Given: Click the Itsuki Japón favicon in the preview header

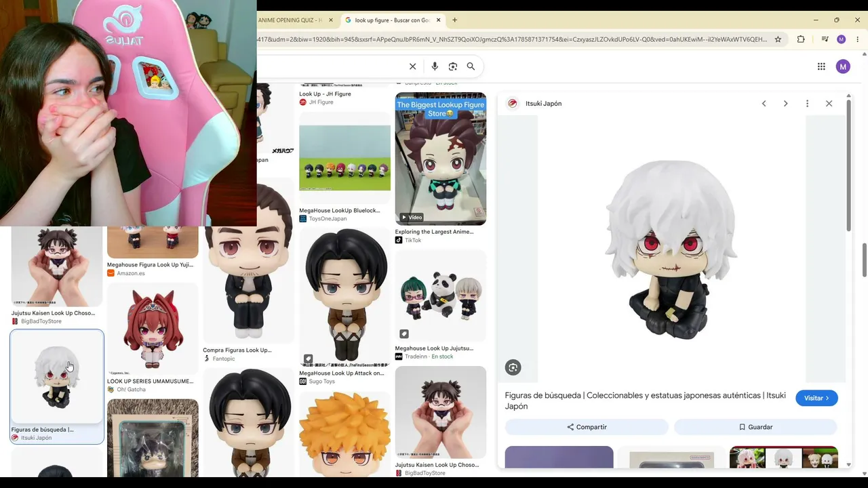Looking at the screenshot, I should 513,104.
